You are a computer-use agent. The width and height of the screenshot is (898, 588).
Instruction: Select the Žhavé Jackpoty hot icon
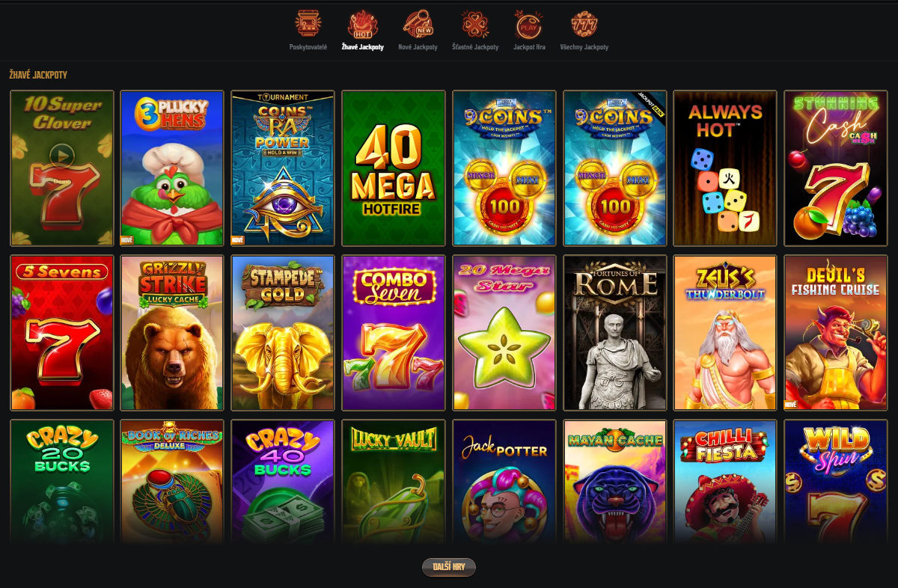point(363,23)
